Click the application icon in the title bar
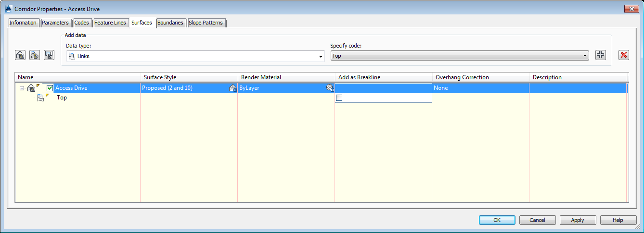This screenshot has height=233, width=644. (8, 9)
